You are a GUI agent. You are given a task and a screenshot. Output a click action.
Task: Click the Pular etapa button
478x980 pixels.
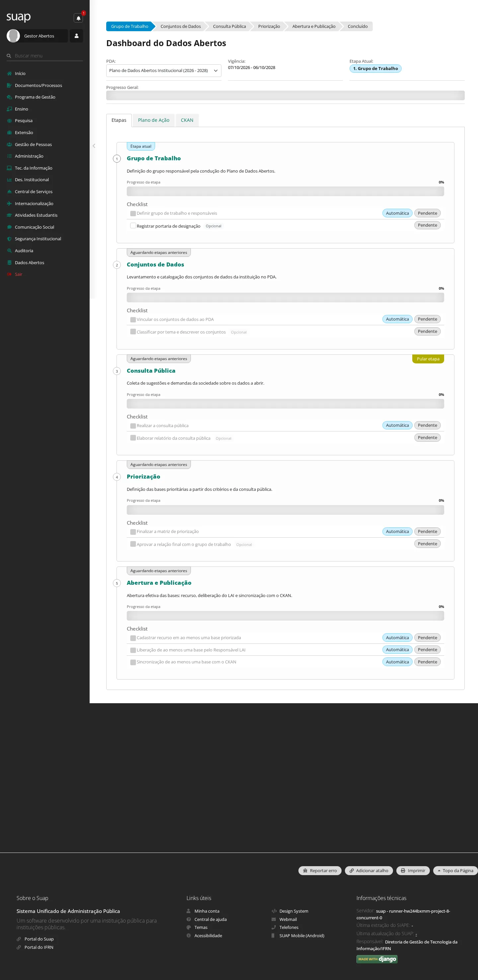(x=428, y=359)
